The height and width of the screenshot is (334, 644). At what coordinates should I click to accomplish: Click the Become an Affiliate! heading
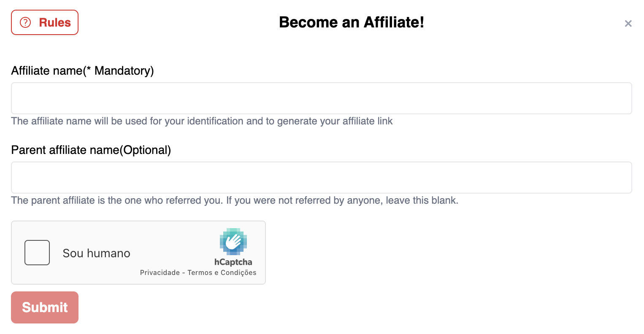click(x=352, y=22)
